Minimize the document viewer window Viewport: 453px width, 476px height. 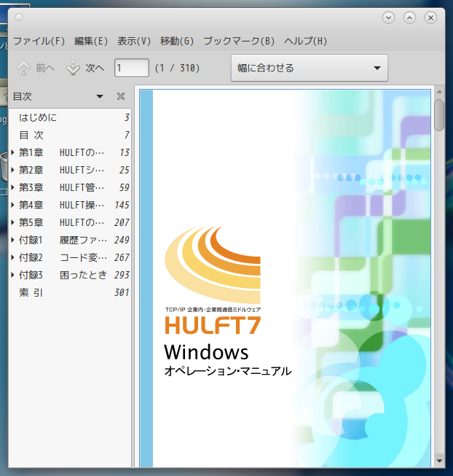point(388,18)
